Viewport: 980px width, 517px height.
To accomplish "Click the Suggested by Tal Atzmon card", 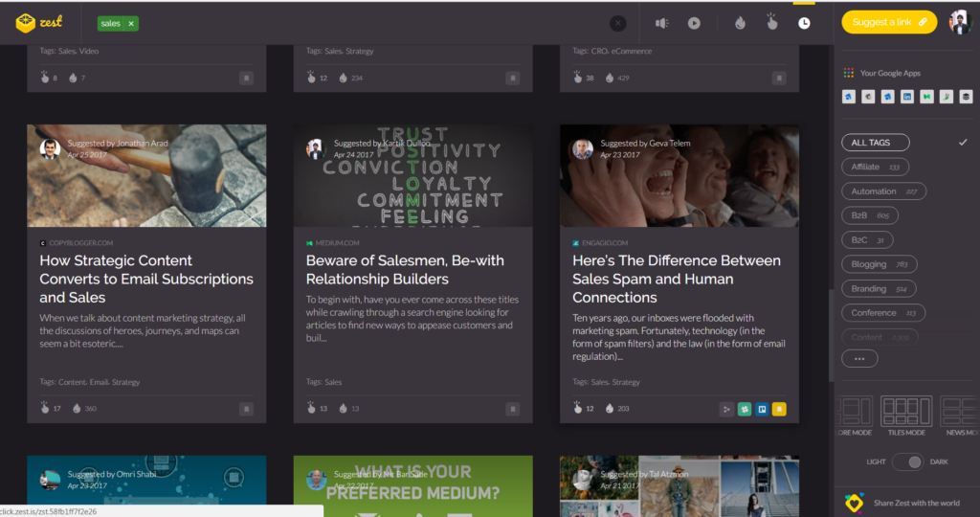I will click(679, 486).
